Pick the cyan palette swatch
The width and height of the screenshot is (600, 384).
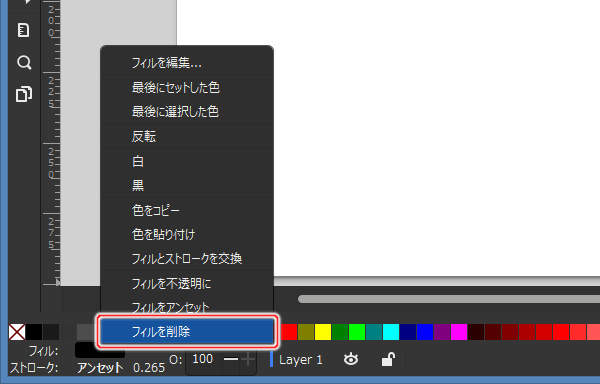point(391,332)
